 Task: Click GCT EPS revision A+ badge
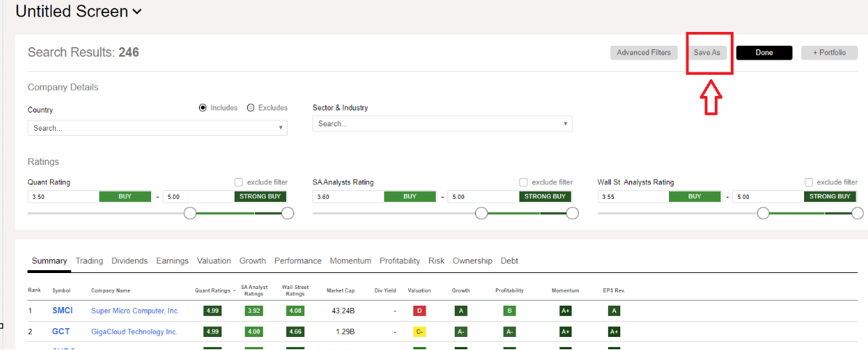pos(613,332)
